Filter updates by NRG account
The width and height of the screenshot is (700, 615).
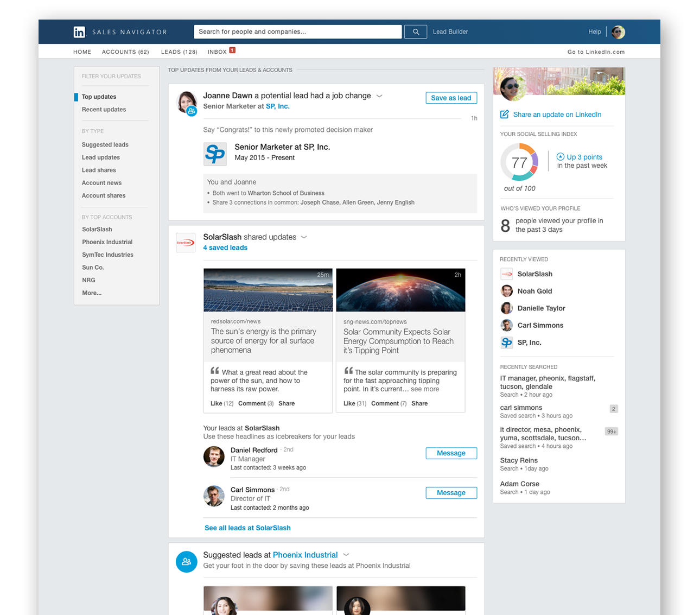[88, 281]
